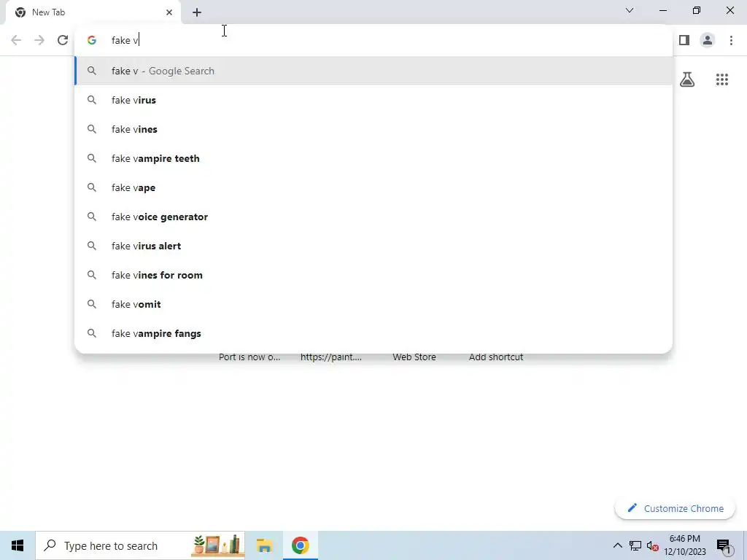
Task: Choose the 'fake voice generator' suggestion
Action: (373, 217)
